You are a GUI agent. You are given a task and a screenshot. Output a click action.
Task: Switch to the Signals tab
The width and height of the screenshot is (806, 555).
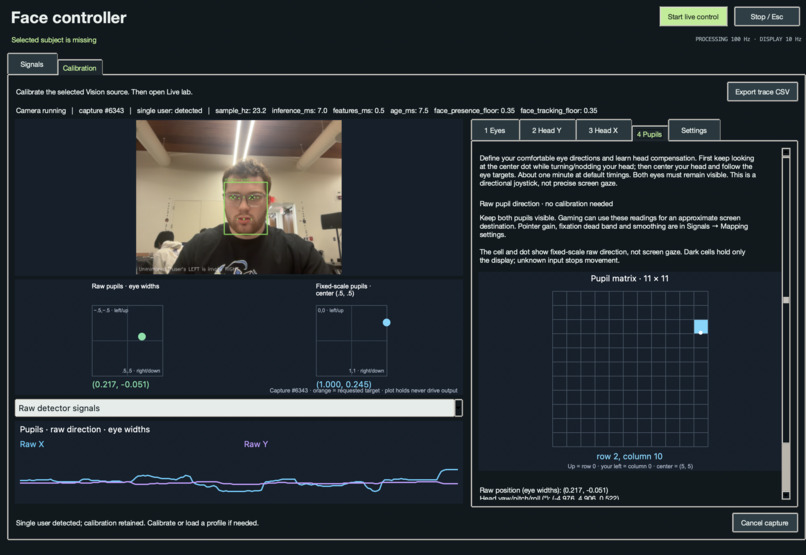coord(32,64)
